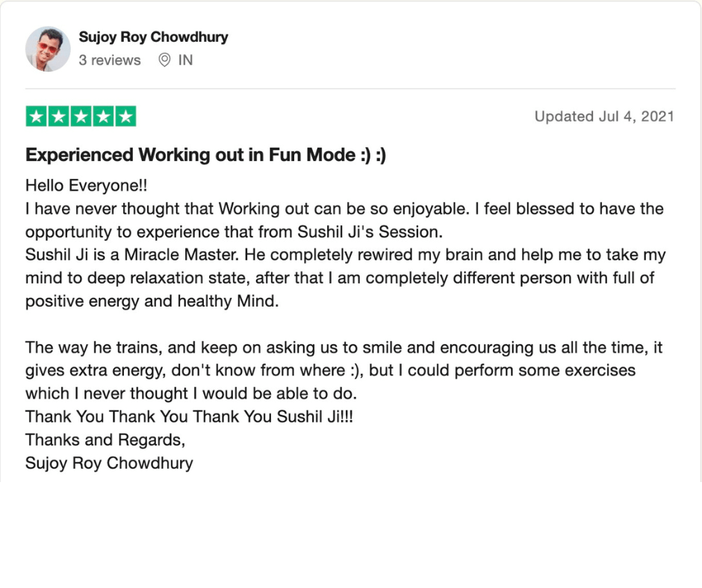This screenshot has height=588, width=702.
Task: Click the "Thank You Thank You Thank You" line
Action: tap(189, 416)
